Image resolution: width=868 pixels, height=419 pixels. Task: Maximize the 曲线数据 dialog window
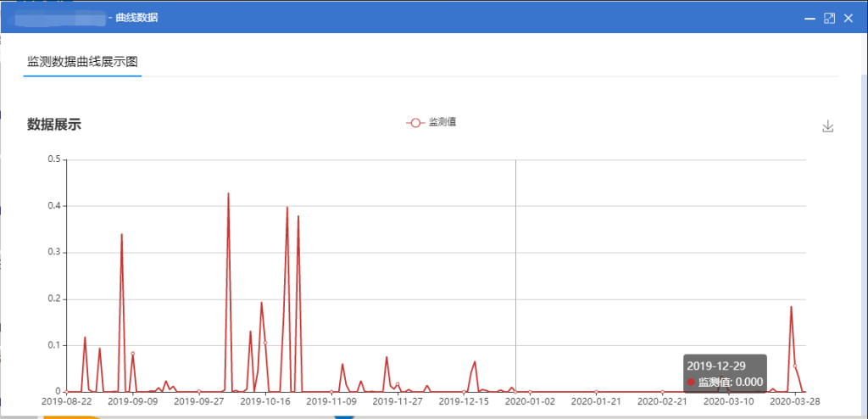click(x=830, y=18)
